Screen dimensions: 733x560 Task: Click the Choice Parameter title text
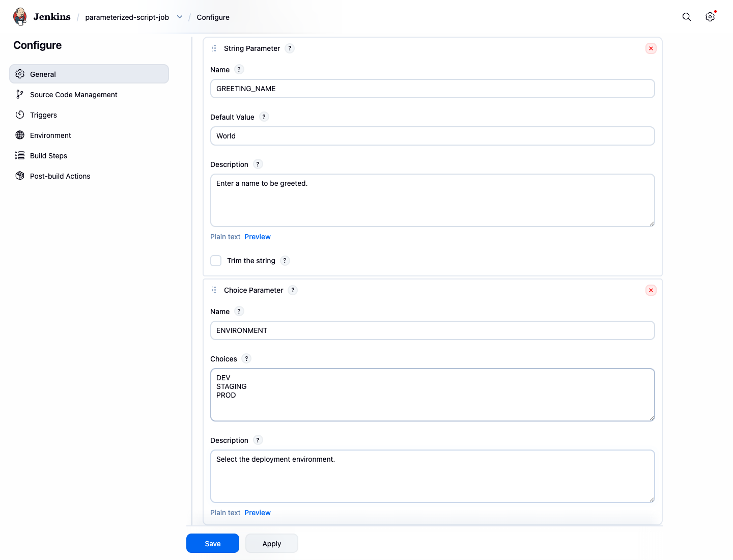pos(253,290)
